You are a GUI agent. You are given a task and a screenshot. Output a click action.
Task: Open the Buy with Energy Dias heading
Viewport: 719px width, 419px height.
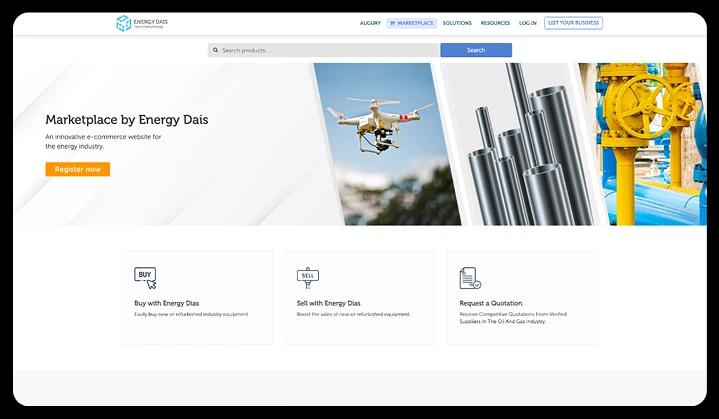pyautogui.click(x=166, y=303)
